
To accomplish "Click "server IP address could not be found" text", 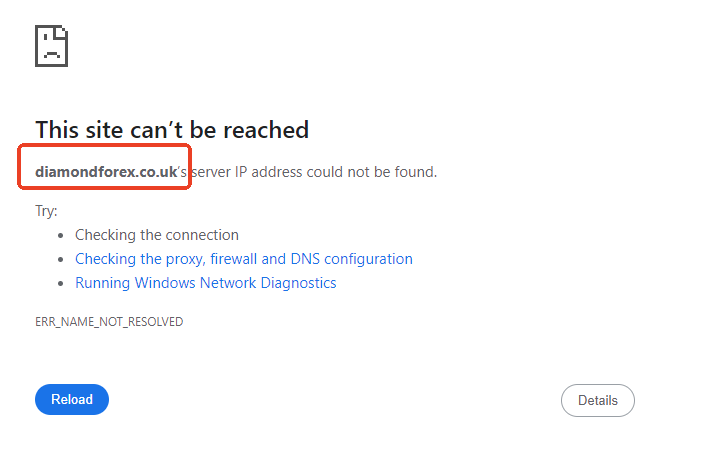I will [x=314, y=172].
